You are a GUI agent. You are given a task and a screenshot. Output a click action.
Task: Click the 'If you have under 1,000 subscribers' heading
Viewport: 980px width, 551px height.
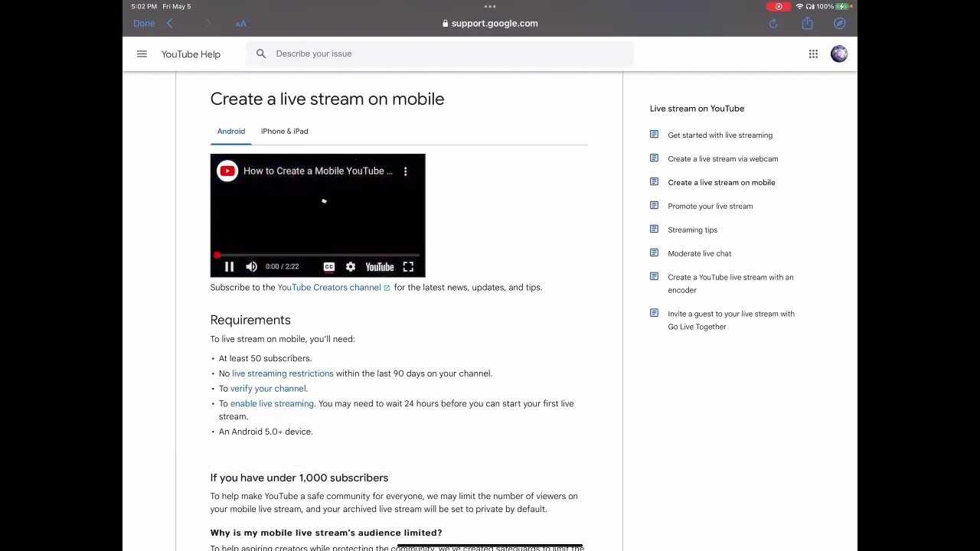299,478
